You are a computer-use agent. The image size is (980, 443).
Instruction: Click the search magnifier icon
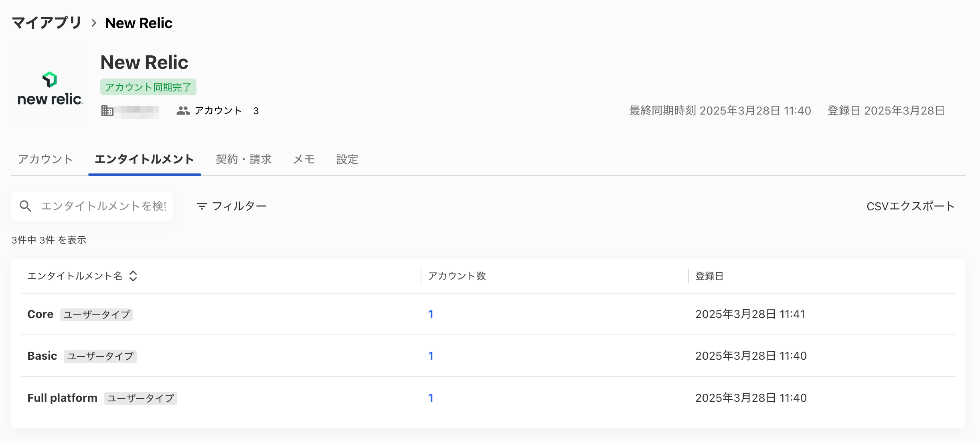(x=26, y=206)
